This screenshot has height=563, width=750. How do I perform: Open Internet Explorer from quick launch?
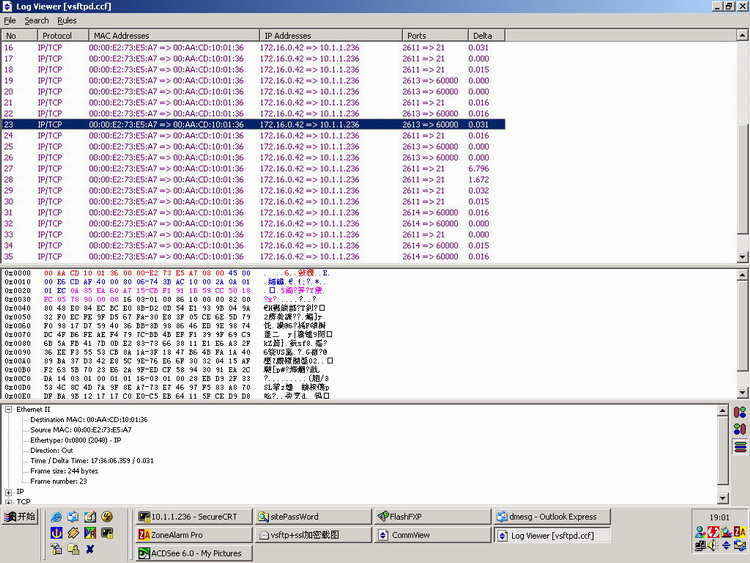pos(56,517)
